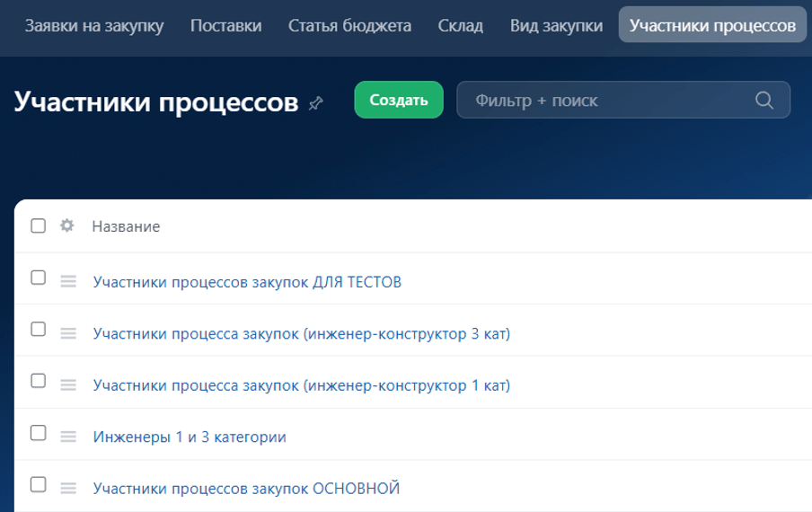Check the инженер-конструктор 3 кат row checkbox

click(38, 330)
